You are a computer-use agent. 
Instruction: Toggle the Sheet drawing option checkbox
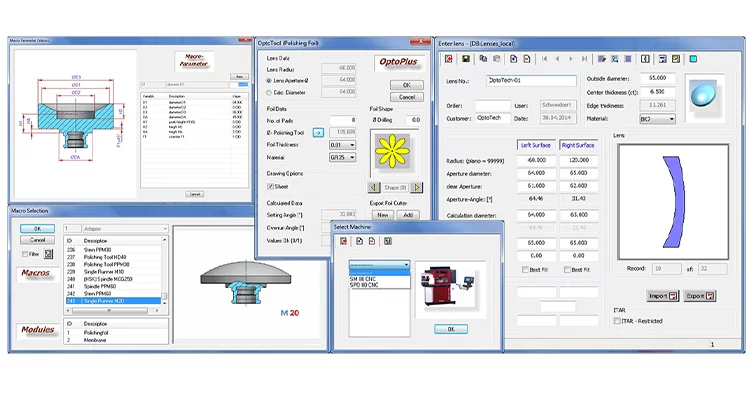pyautogui.click(x=270, y=186)
